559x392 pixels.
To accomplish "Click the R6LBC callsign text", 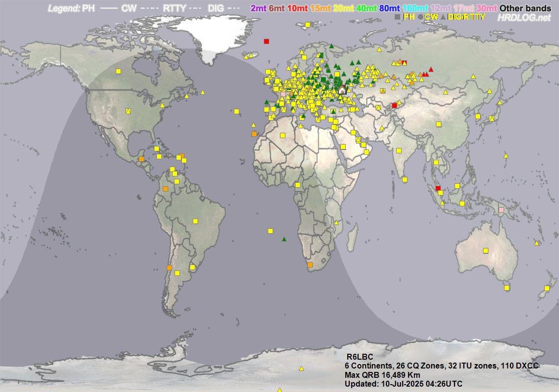I will coord(359,357).
